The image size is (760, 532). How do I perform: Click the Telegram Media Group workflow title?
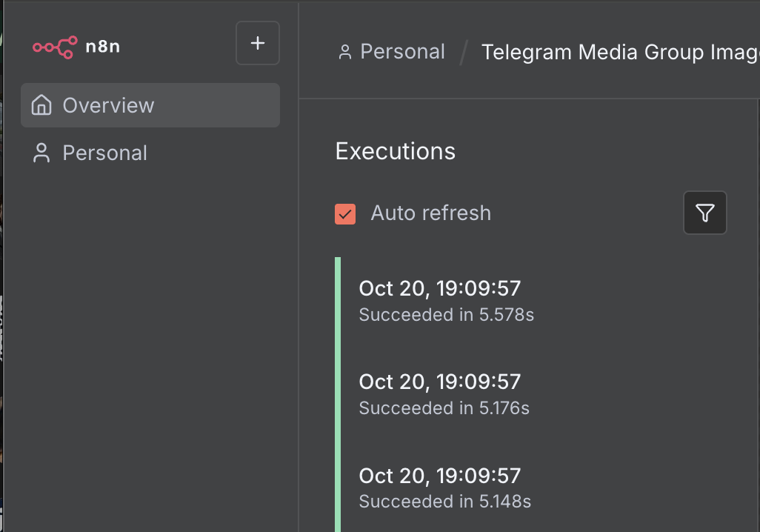[620, 53]
